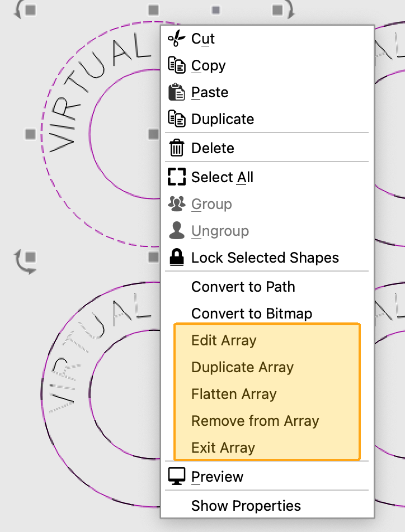This screenshot has height=532, width=405.
Task: Click the Paste clipboard icon
Action: [176, 92]
